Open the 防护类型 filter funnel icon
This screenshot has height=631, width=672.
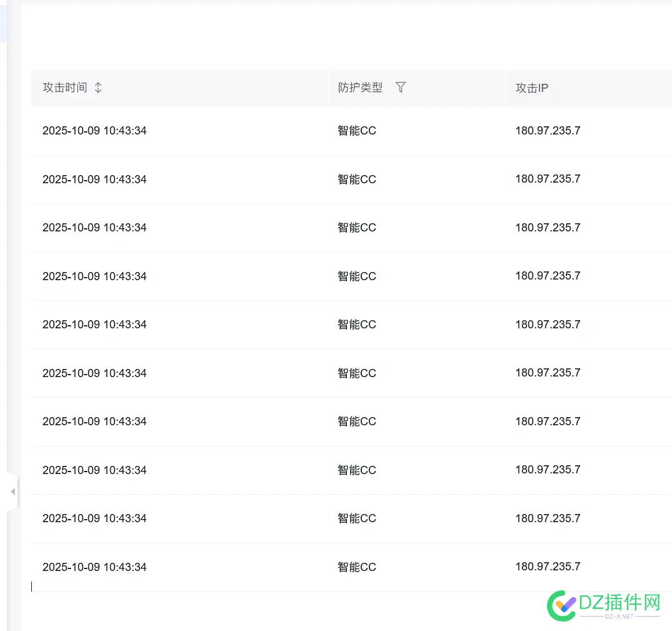(x=401, y=88)
